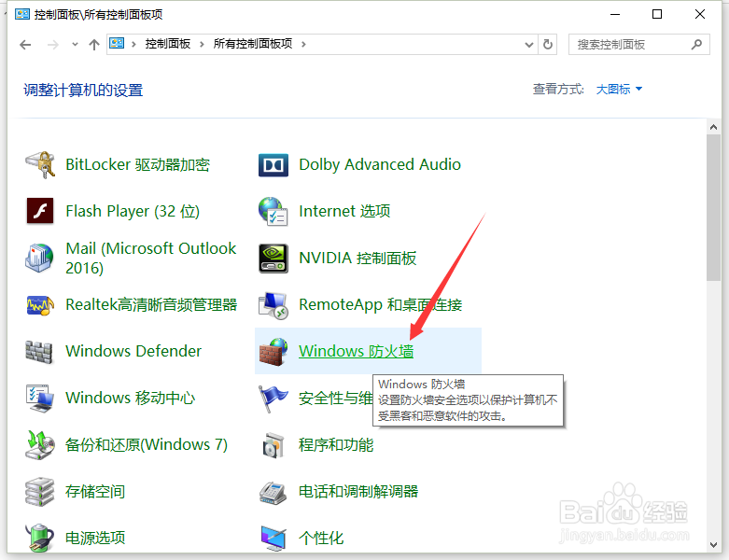The height and width of the screenshot is (560, 729).
Task: Open 存储空间 drive stack icon
Action: click(39, 492)
